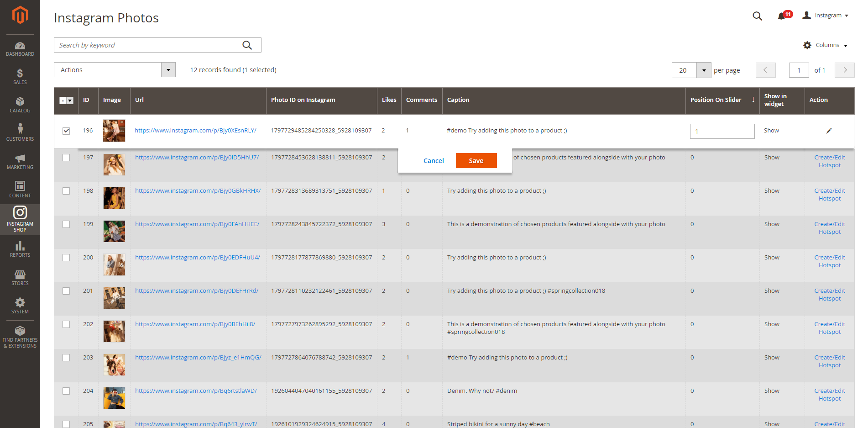Click the keyword search magnifier icon

[x=247, y=45]
